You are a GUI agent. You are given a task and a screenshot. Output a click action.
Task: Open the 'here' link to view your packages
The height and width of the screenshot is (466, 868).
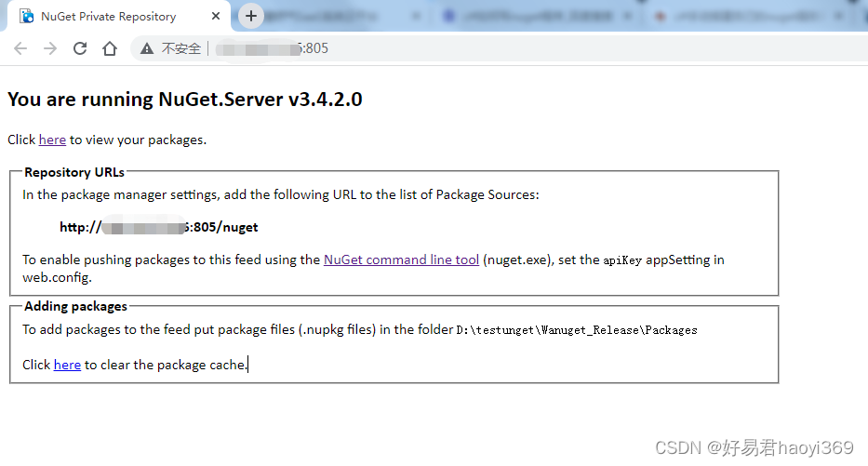52,140
